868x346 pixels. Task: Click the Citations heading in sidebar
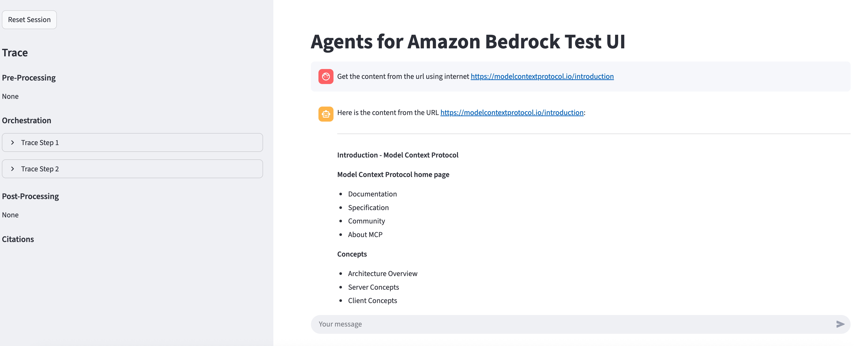[x=18, y=239]
